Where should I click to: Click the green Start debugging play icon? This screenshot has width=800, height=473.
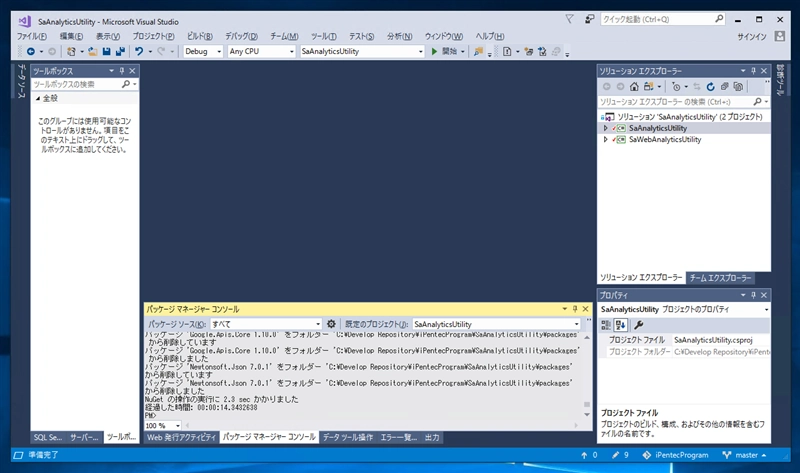pyautogui.click(x=434, y=52)
